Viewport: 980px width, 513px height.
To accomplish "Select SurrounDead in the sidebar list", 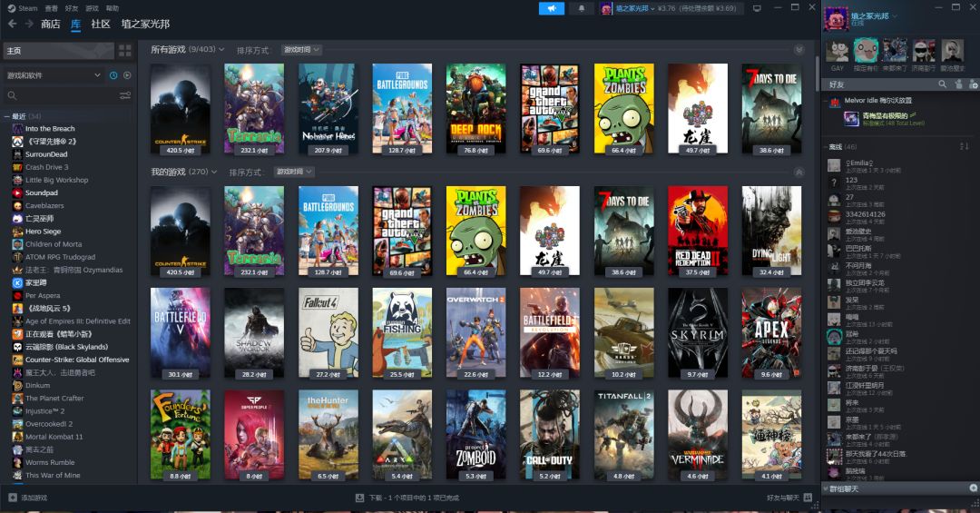I will click(x=46, y=154).
